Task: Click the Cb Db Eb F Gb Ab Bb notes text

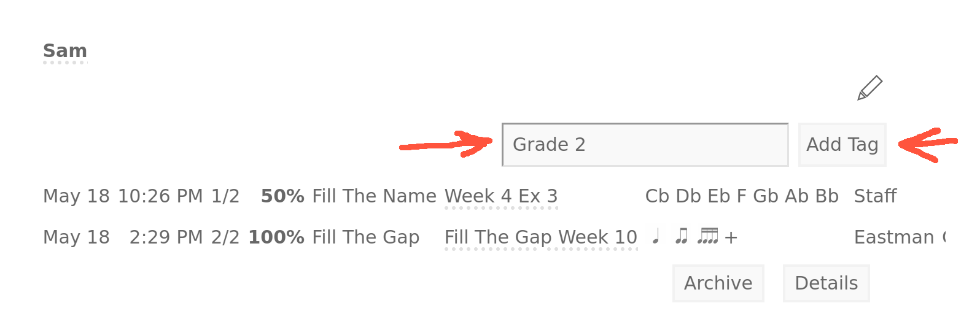Action: [742, 196]
